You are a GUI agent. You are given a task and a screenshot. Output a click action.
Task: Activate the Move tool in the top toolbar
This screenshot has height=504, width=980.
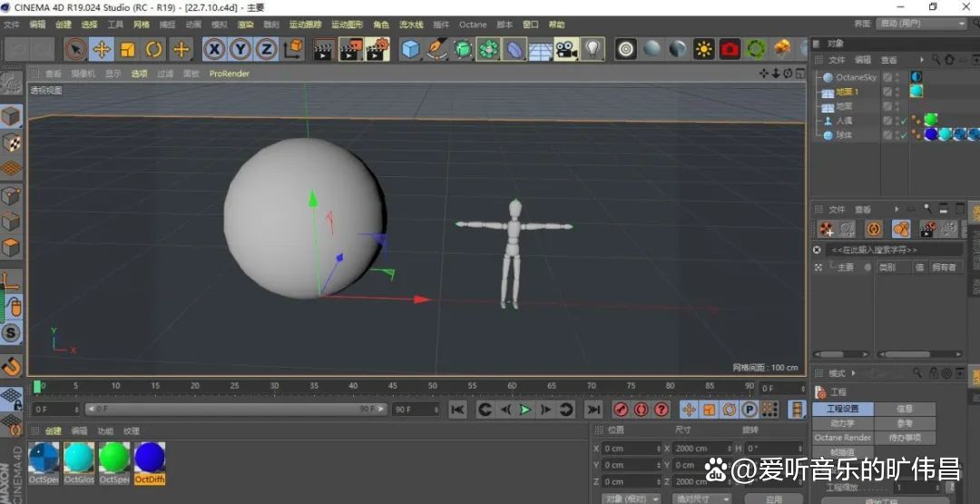(102, 49)
